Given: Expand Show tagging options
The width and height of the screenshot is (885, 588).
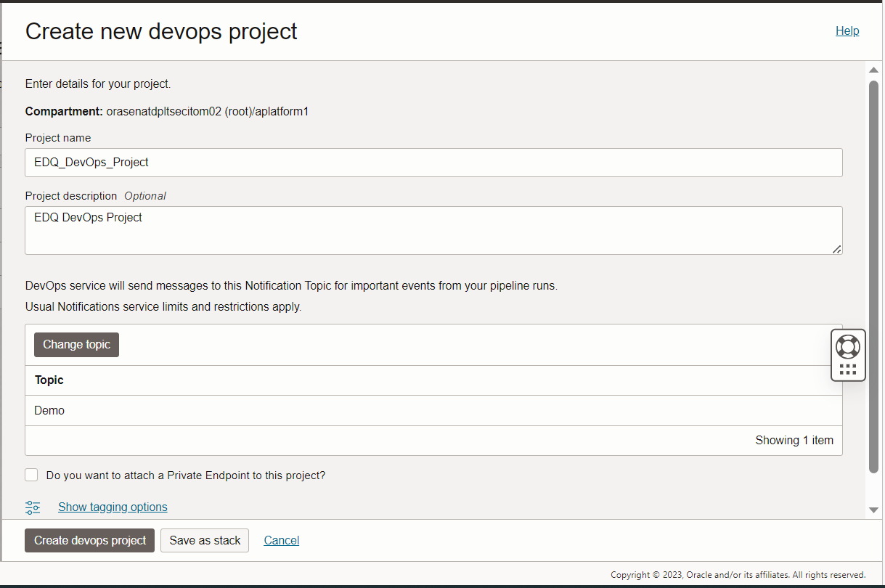Looking at the screenshot, I should pyautogui.click(x=113, y=507).
